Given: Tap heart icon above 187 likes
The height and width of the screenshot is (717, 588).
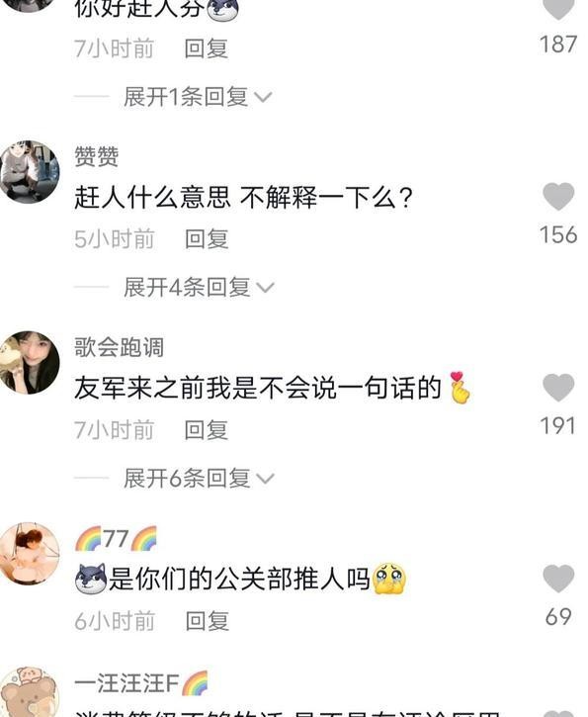Looking at the screenshot, I should click(x=558, y=9).
